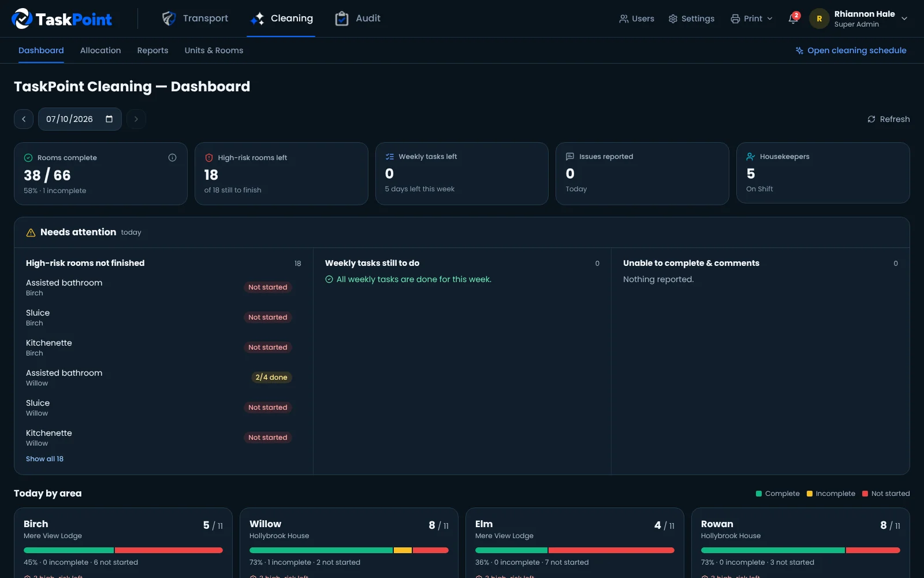This screenshot has height=578, width=924.
Task: Click the Needs attention warning icon
Action: [x=31, y=232]
